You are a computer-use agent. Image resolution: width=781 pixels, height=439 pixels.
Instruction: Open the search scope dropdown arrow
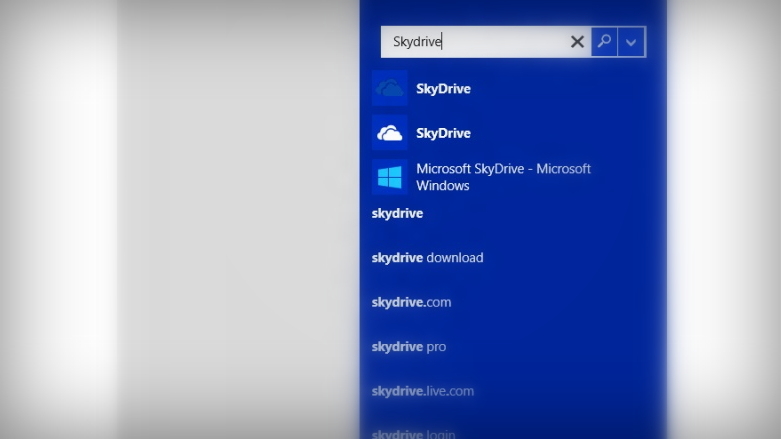[631, 42]
